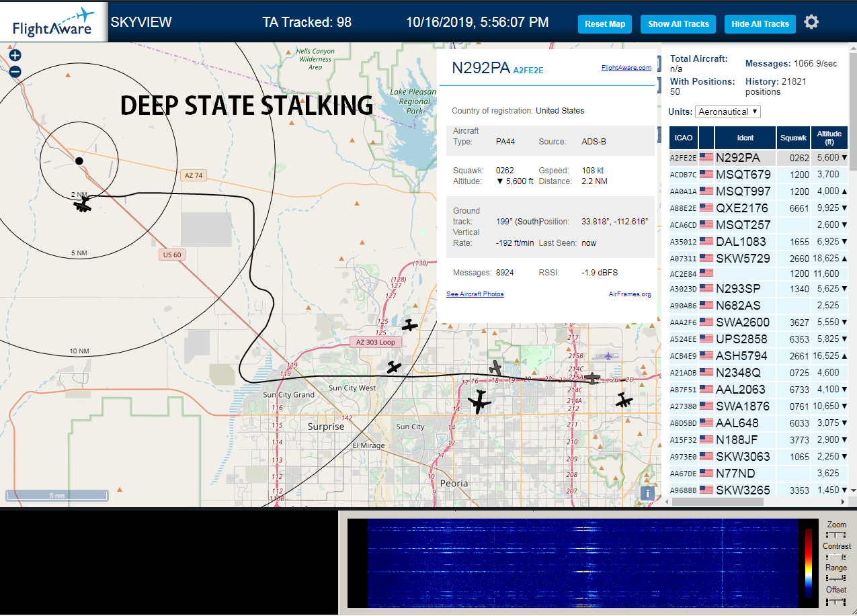Click the N292PA title in the info panel

pos(481,68)
